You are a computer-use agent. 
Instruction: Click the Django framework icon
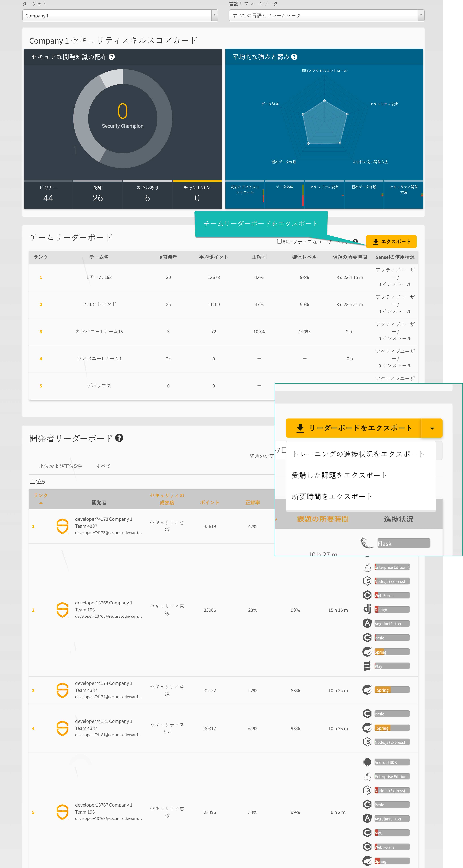pyautogui.click(x=367, y=609)
